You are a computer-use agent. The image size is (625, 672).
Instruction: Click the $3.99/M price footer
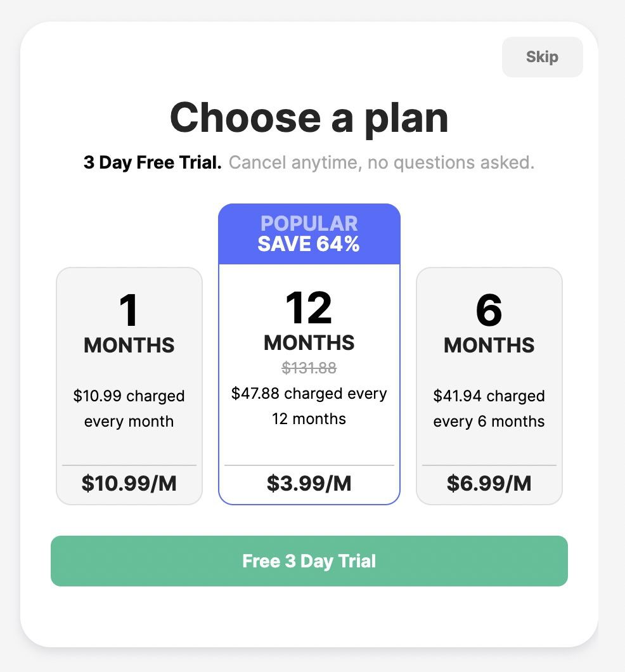tap(309, 484)
